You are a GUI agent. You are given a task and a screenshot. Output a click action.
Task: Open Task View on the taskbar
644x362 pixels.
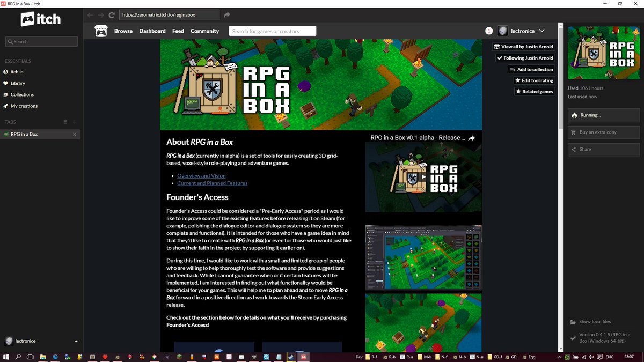click(x=30, y=357)
